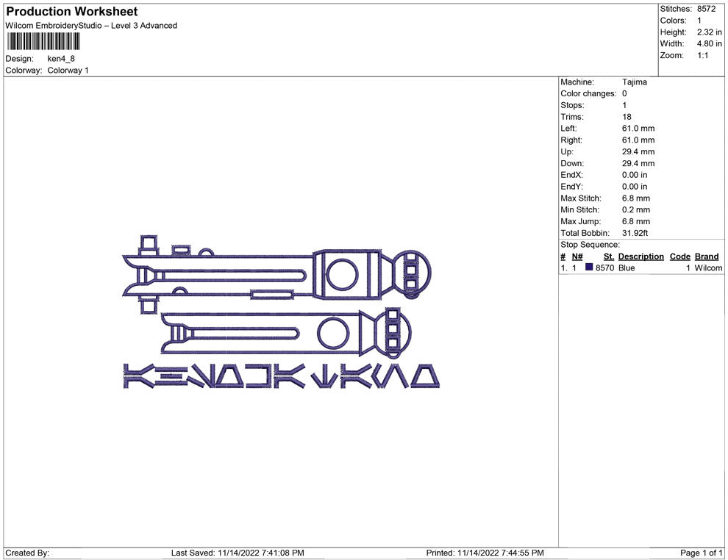Click the lightsaber embroidery design preview
Image resolution: width=728 pixels, height=560 pixels.
[281, 312]
